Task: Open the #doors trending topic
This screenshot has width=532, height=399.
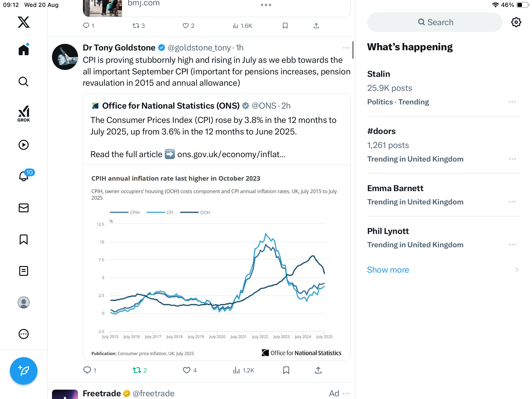Action: 381,131
